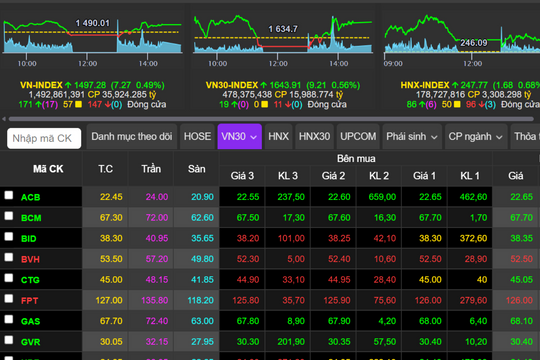This screenshot has height=360, width=540.
Task: Switch to the UPCOM tab
Action: point(358,137)
